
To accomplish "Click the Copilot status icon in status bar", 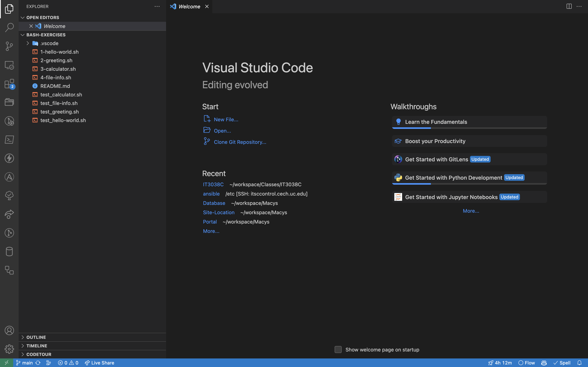I will click(544, 363).
